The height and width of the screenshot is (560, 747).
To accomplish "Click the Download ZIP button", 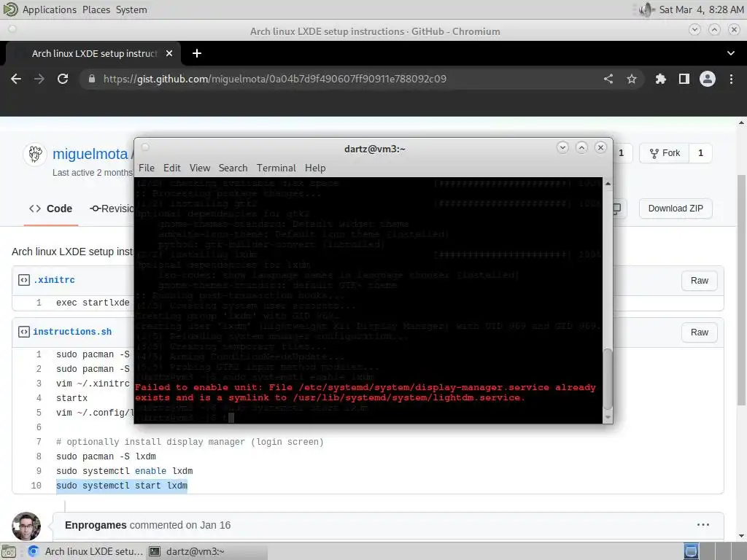I will pyautogui.click(x=676, y=209).
